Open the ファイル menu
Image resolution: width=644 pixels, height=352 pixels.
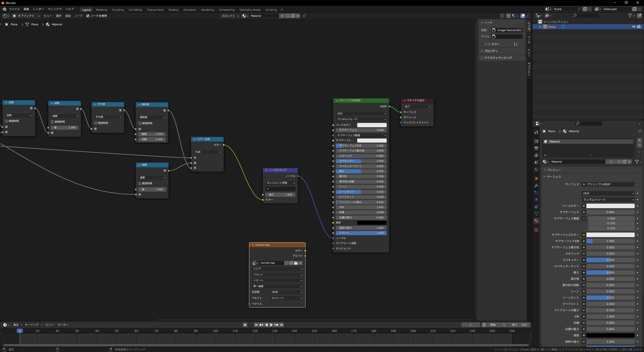click(x=14, y=9)
